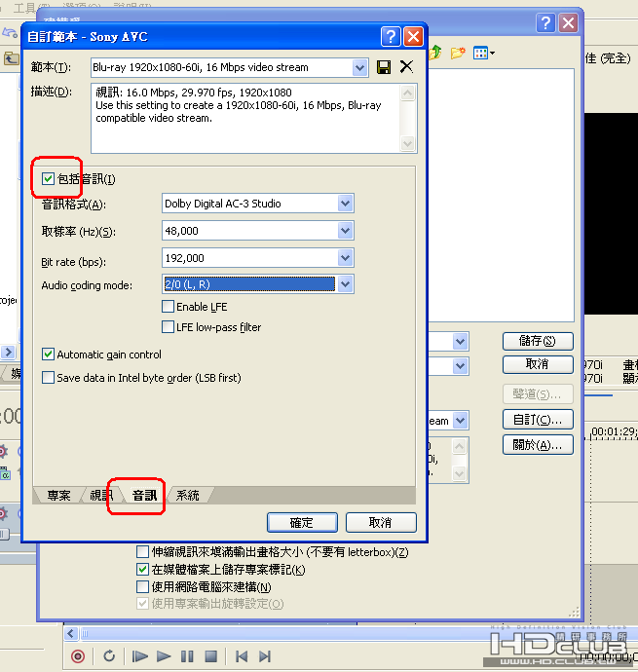Pause playback in transport bar
This screenshot has width=638, height=672.
coord(187,656)
